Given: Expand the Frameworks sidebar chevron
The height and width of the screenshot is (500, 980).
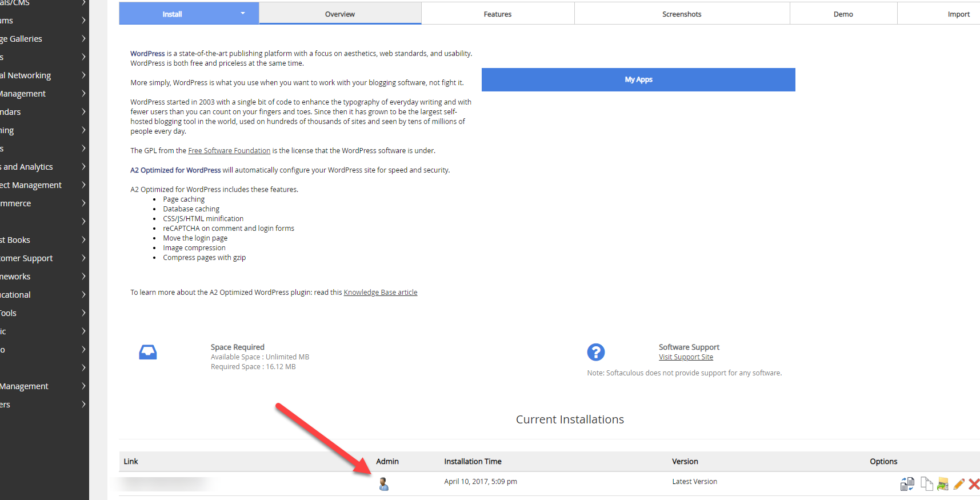Looking at the screenshot, I should tap(83, 277).
